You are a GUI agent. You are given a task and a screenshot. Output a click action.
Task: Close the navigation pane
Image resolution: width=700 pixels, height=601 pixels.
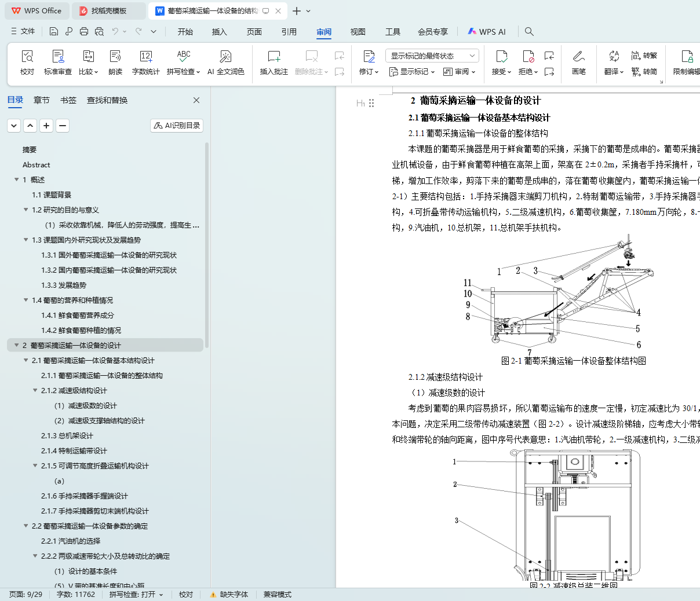pos(196,100)
